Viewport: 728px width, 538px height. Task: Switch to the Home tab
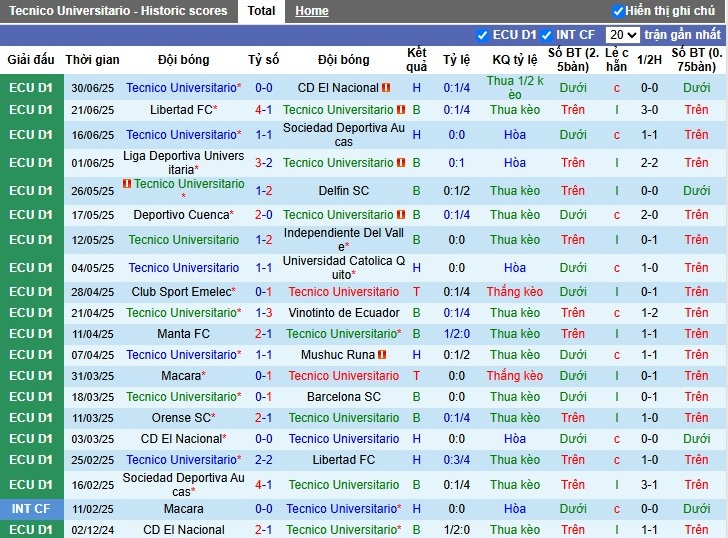coord(312,11)
